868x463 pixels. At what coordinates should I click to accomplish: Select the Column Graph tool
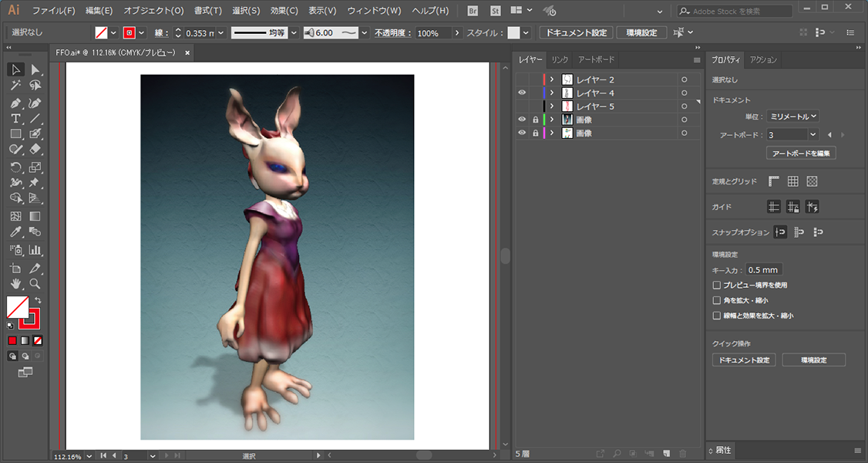(x=35, y=250)
